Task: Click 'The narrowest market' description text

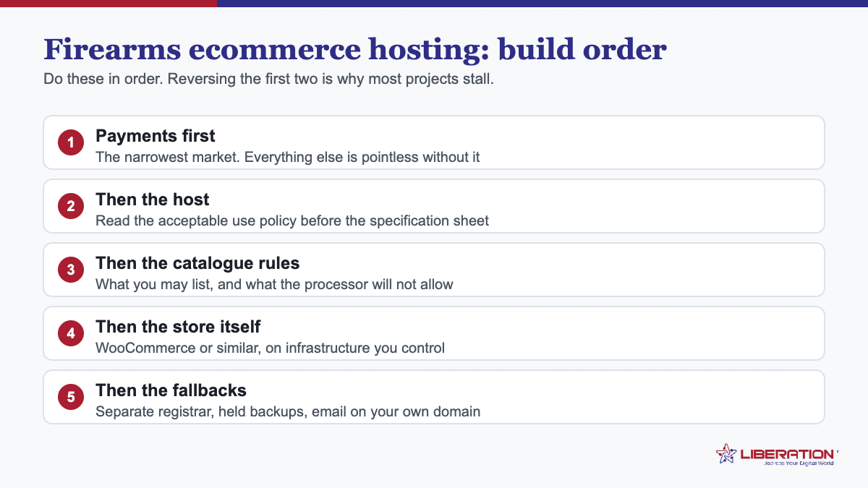Action: tap(288, 157)
